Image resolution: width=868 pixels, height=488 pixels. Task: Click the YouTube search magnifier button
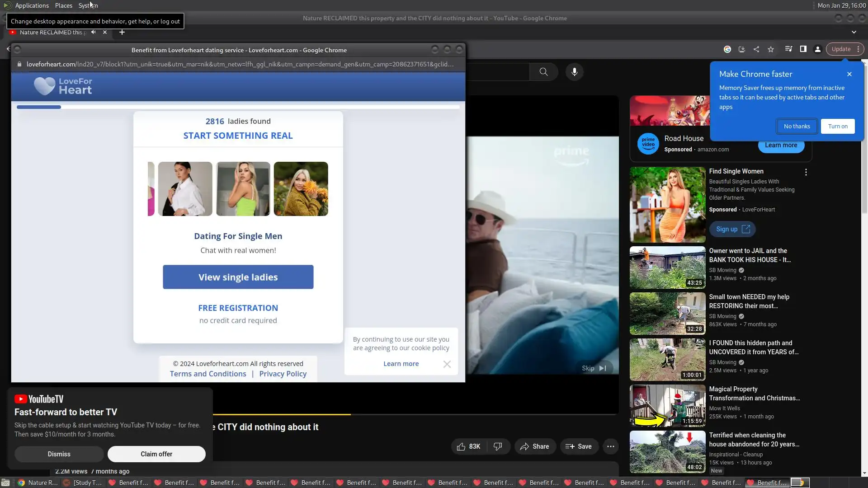[x=544, y=72]
